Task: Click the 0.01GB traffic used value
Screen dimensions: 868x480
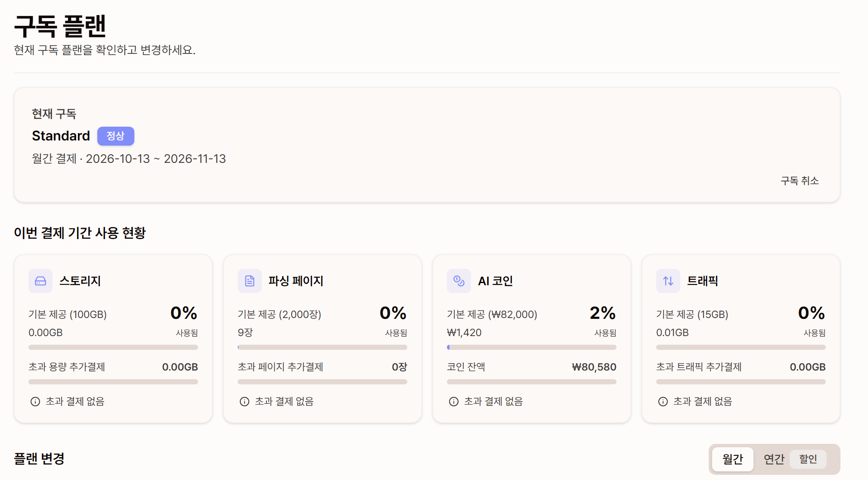Action: [673, 333]
